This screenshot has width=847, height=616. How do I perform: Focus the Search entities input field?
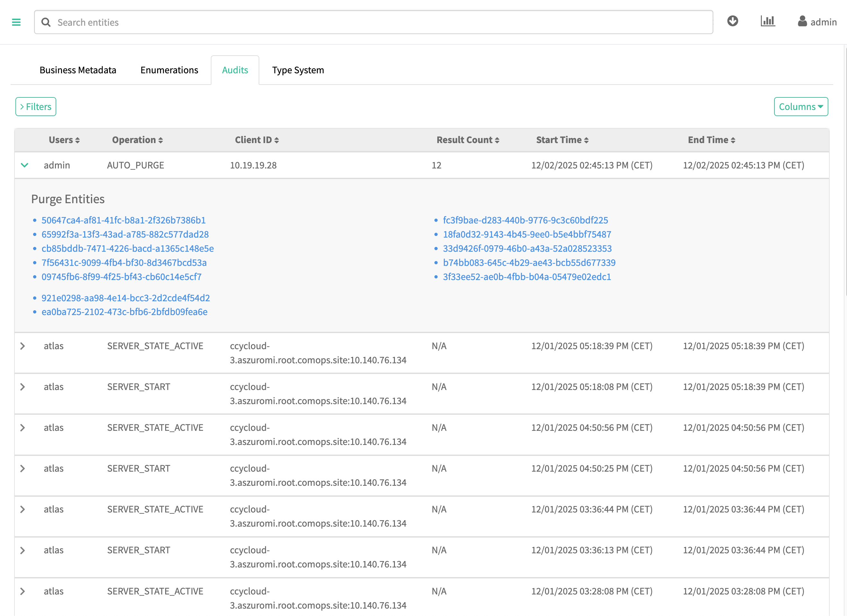pos(373,23)
